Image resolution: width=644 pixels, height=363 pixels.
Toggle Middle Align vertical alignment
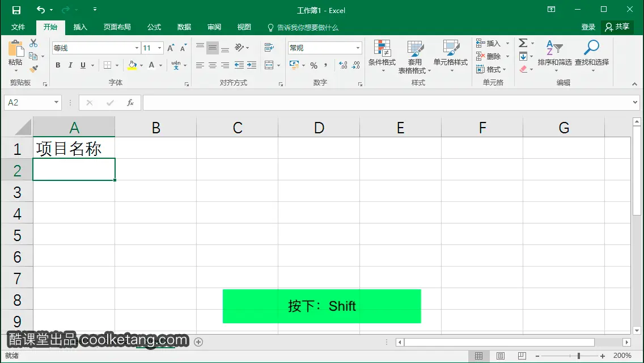213,48
